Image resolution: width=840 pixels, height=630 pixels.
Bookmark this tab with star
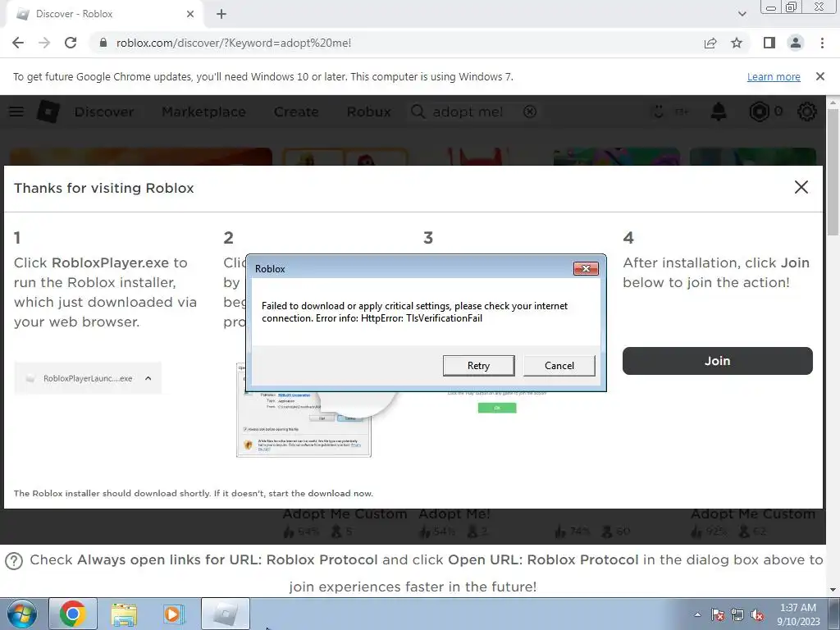pyautogui.click(x=737, y=43)
